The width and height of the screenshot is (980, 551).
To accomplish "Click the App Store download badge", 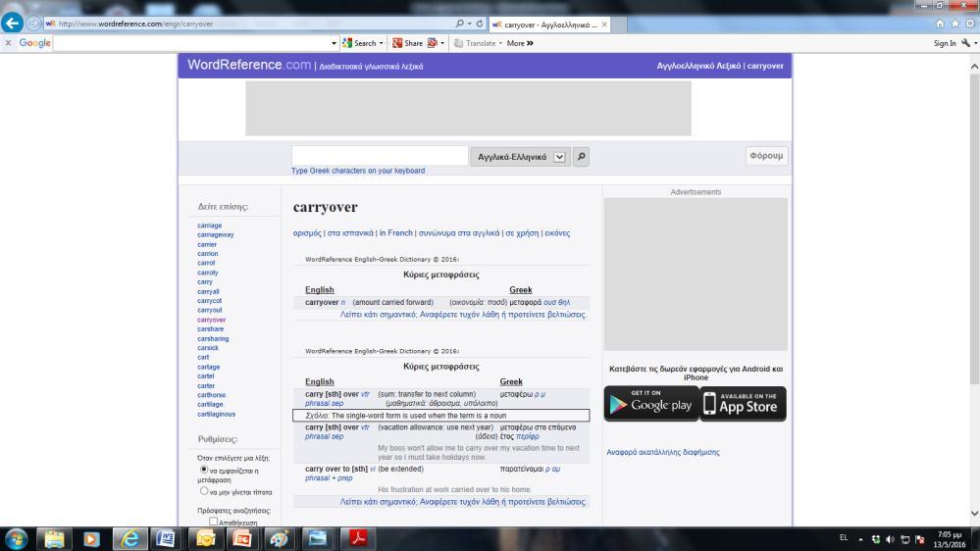I will [744, 404].
